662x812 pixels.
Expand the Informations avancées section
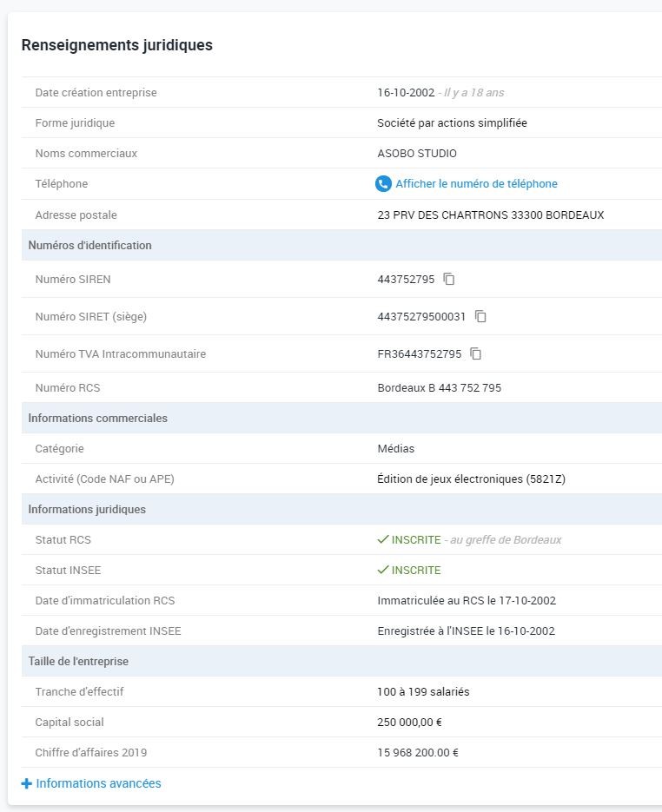pos(98,783)
